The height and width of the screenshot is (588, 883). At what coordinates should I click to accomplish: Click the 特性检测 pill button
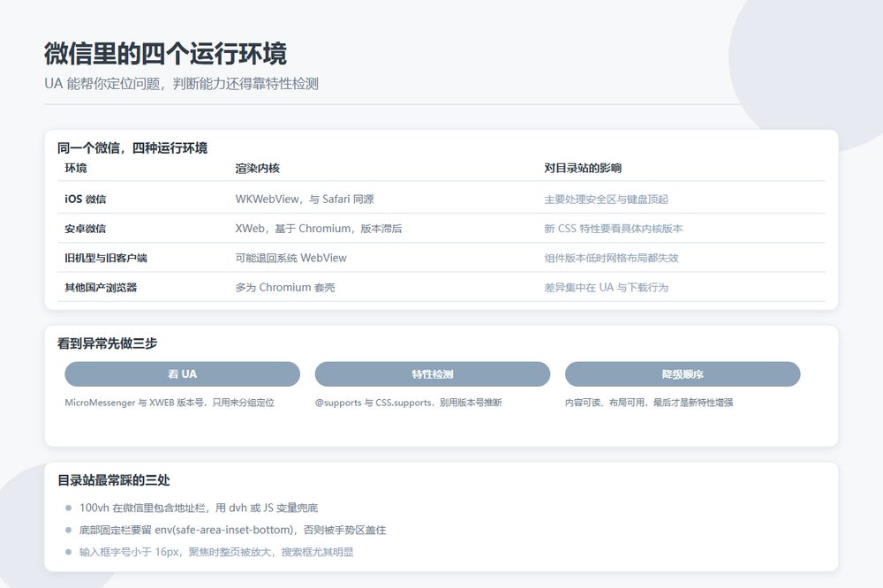click(433, 374)
